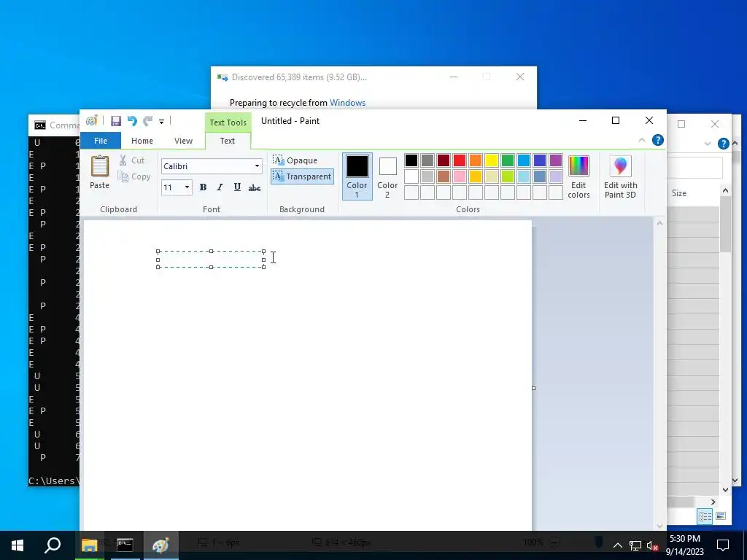Image resolution: width=747 pixels, height=560 pixels.
Task: Click the Paint canvas scroll up arrow
Action: pyautogui.click(x=659, y=223)
